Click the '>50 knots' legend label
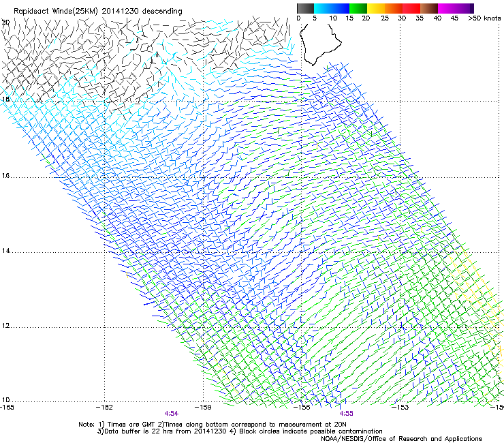This screenshot has width=504, height=443. 484,18
